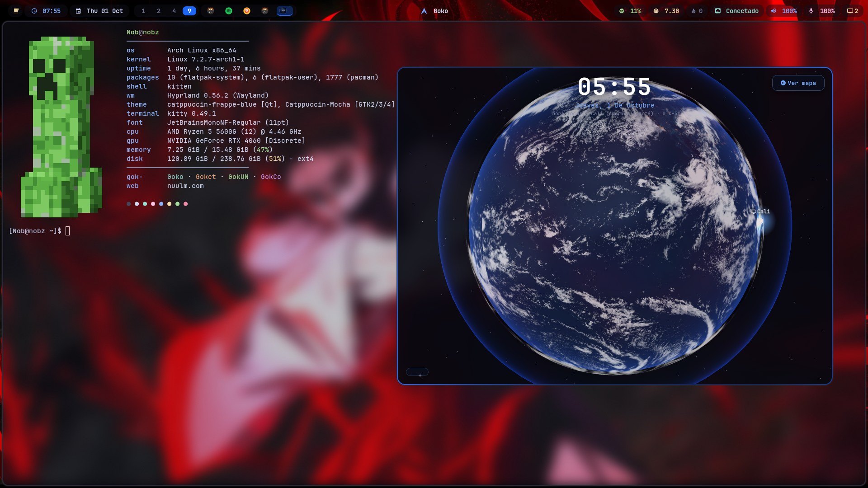Click the memory 7.3G indicator
Screen dimensions: 868x488
coord(666,11)
